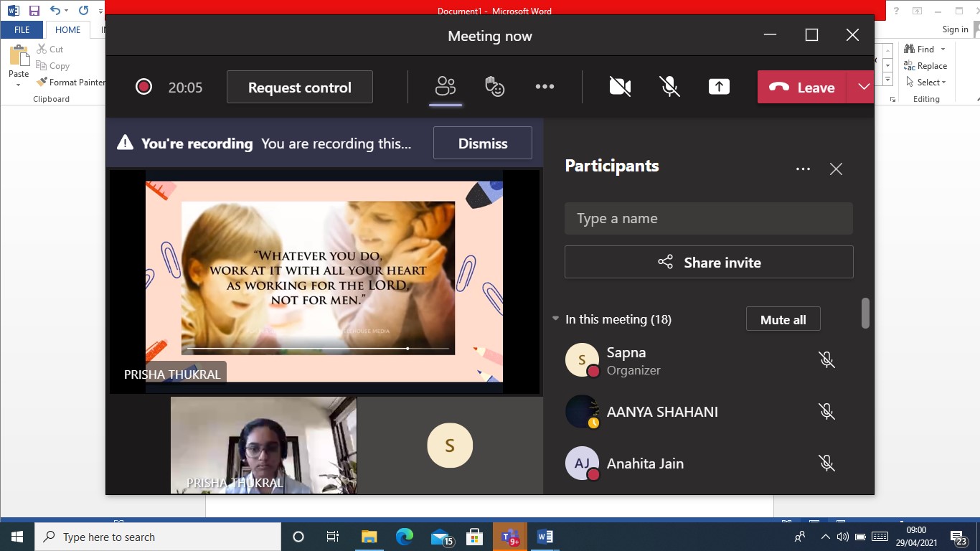
Task: Click the Request control button
Action: [300, 87]
